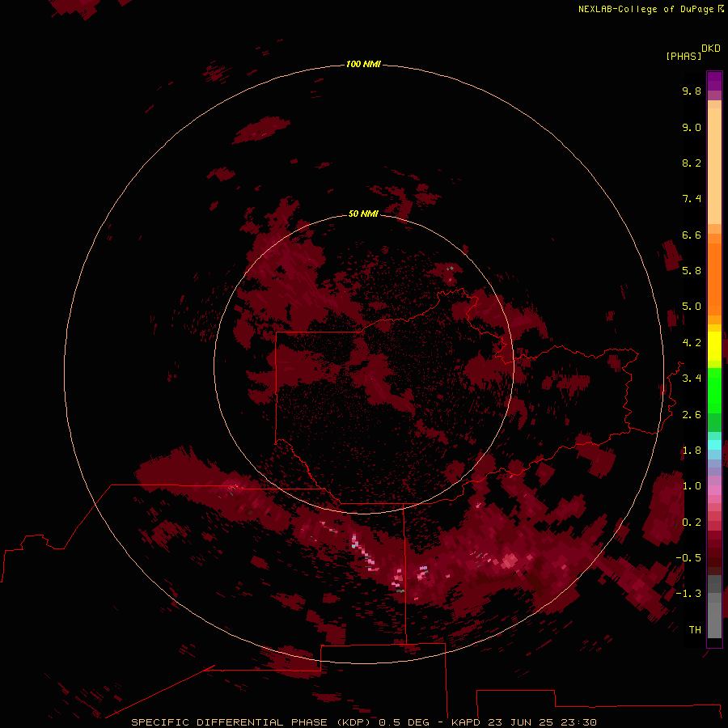This screenshot has width=728, height=728.
Task: Click the cyan segment of the color bar
Action: [714, 444]
